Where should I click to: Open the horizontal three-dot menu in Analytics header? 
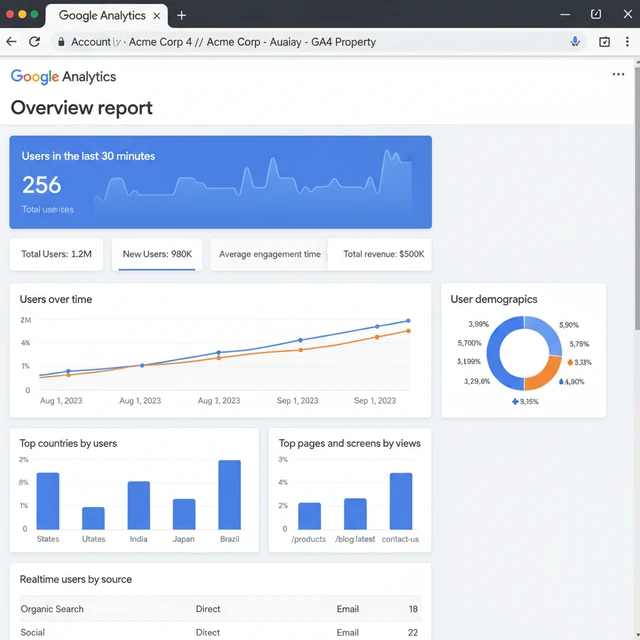click(618, 74)
